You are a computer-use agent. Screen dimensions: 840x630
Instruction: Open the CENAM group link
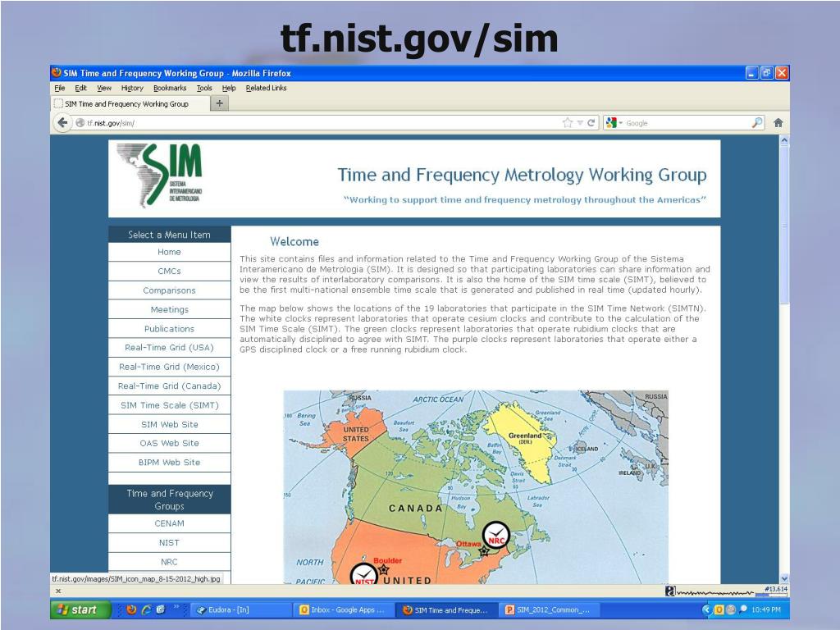click(169, 523)
